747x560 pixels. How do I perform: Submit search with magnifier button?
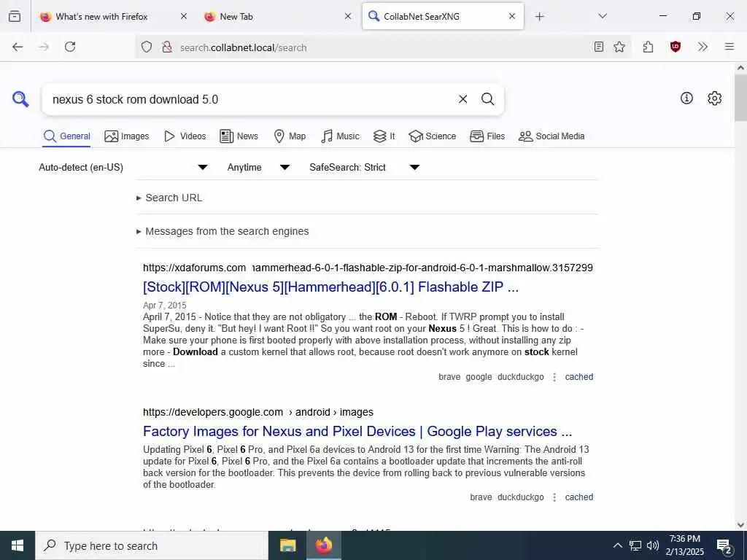pyautogui.click(x=487, y=99)
